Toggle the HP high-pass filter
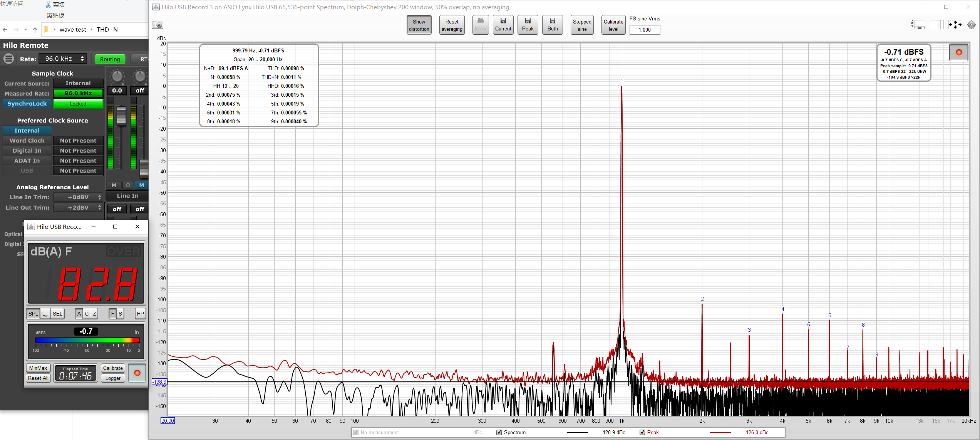 140,314
